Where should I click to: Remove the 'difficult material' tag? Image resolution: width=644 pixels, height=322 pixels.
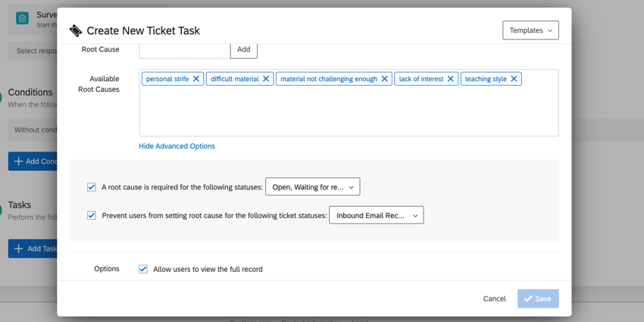266,79
